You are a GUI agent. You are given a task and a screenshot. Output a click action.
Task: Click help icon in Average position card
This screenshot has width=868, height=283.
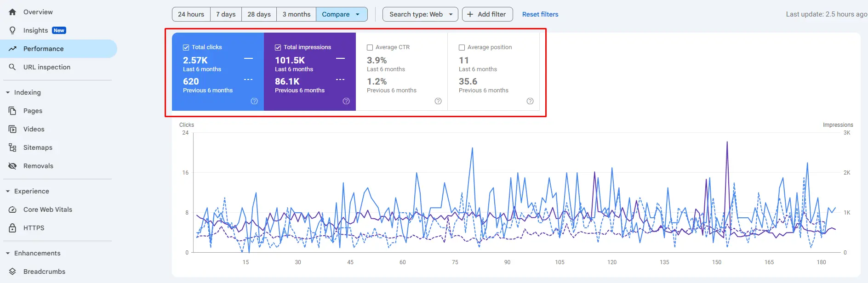[530, 101]
